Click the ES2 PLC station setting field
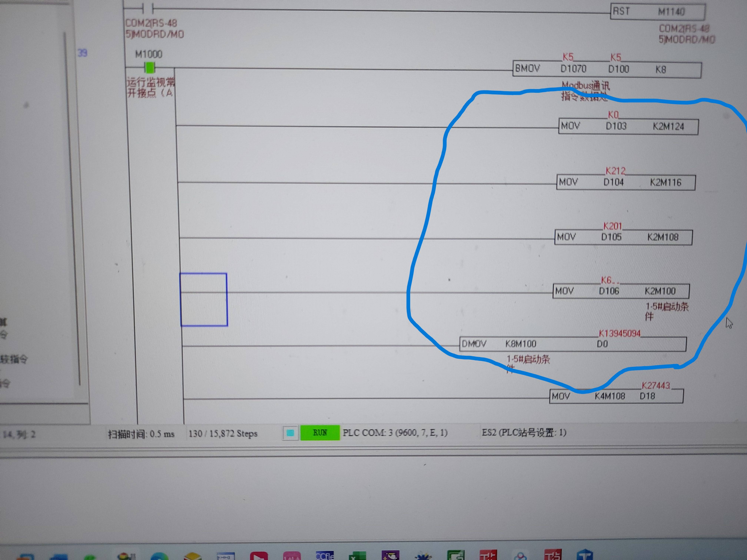 (x=524, y=432)
